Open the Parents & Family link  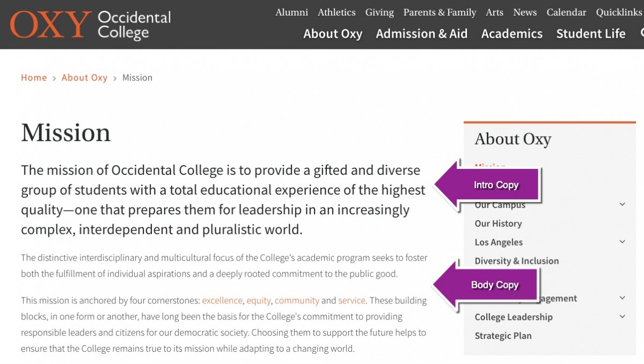(x=440, y=12)
